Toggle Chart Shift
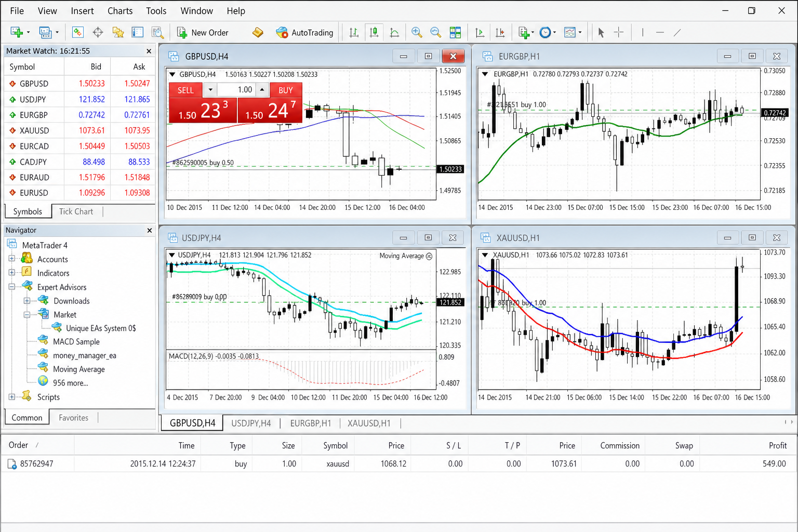This screenshot has width=798, height=532. pyautogui.click(x=500, y=33)
